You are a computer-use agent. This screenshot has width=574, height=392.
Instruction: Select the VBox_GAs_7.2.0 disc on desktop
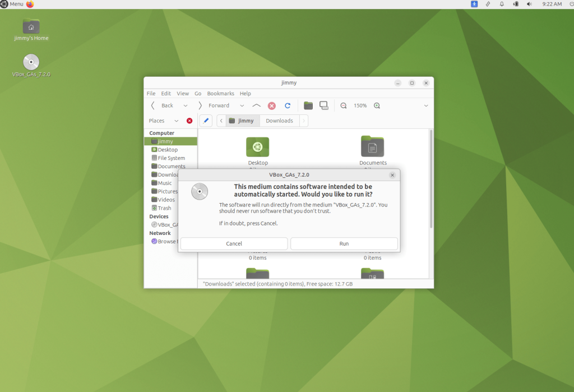(x=31, y=66)
